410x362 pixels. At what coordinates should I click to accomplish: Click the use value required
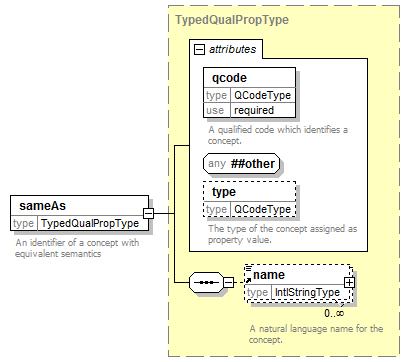254,110
